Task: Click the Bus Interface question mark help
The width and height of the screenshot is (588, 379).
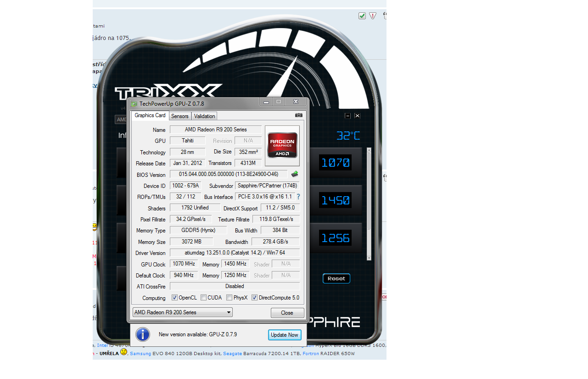Action: click(x=298, y=197)
